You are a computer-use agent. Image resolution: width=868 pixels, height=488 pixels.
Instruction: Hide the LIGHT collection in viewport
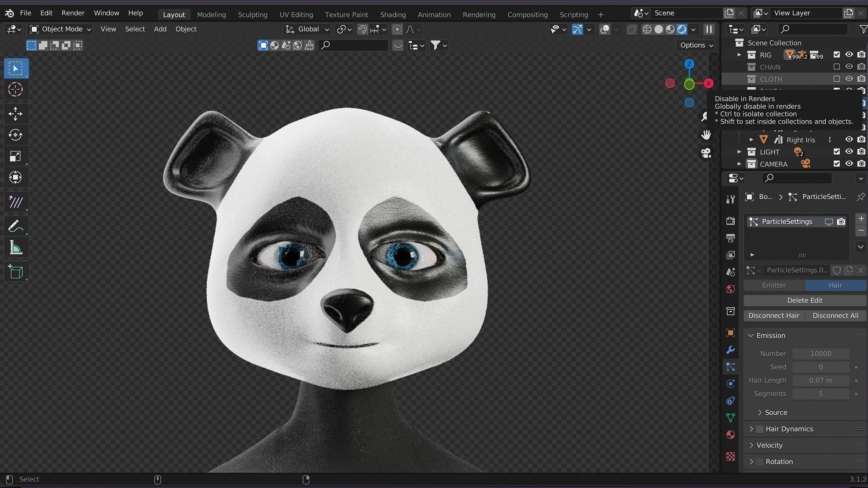click(849, 151)
